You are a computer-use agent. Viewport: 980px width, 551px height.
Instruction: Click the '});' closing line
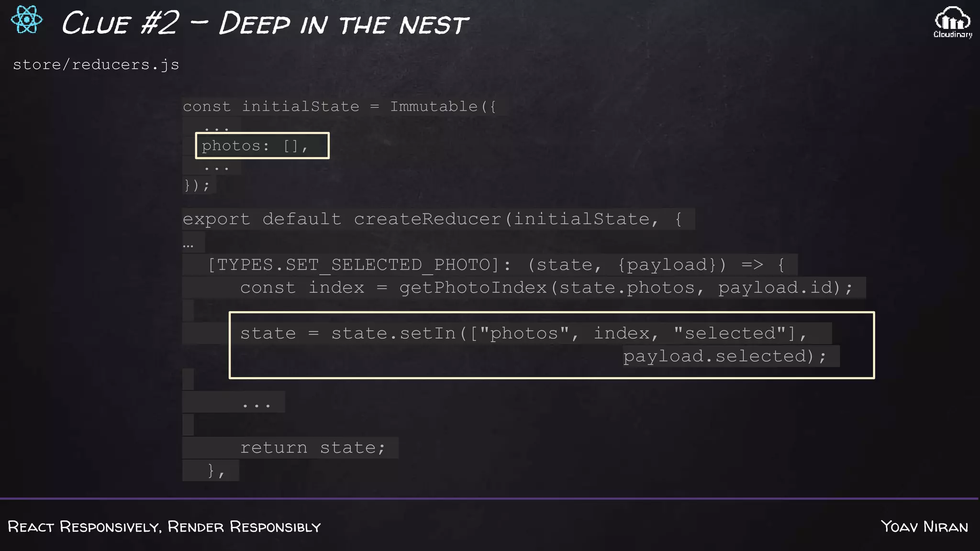point(197,185)
